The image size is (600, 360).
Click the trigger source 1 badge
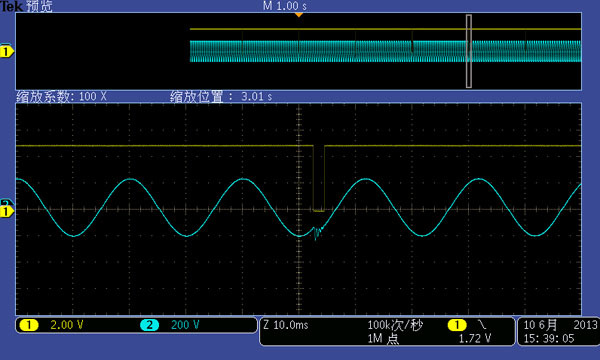457,325
